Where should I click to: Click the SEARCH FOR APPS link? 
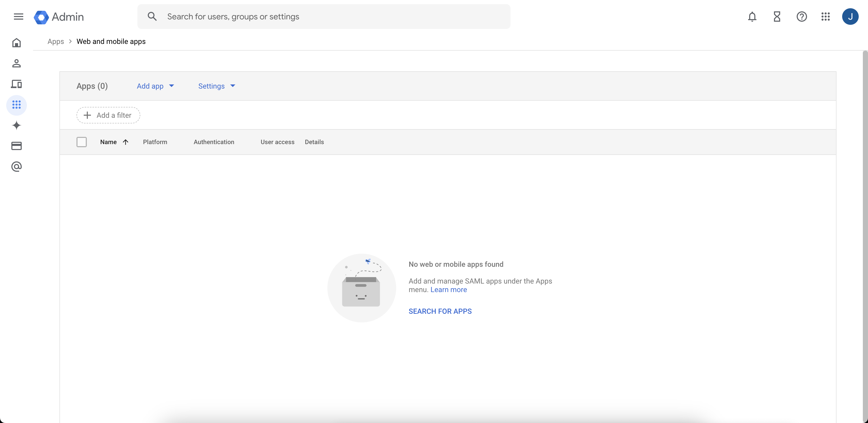440,311
